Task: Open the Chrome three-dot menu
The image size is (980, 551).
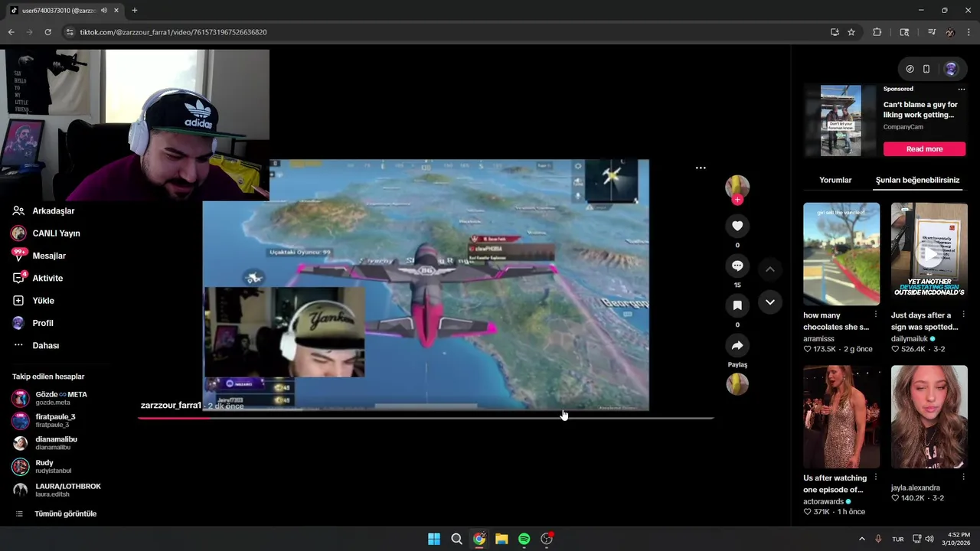Action: coord(969,32)
